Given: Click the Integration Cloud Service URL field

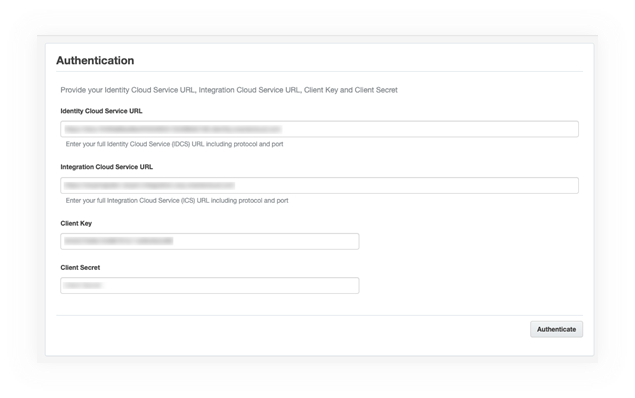Looking at the screenshot, I should (x=319, y=185).
